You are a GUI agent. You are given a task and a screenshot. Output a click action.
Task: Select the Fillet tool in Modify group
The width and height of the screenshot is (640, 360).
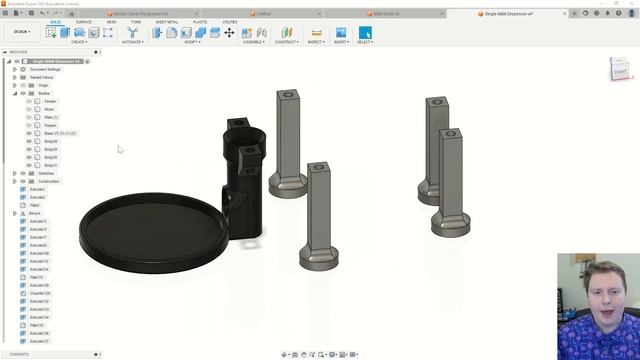click(172, 33)
